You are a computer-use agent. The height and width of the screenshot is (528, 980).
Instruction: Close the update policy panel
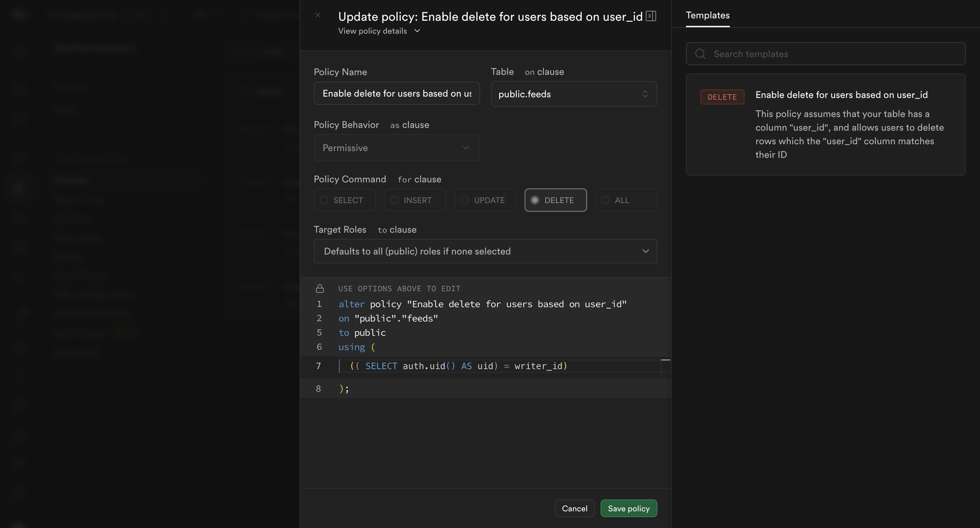[318, 15]
